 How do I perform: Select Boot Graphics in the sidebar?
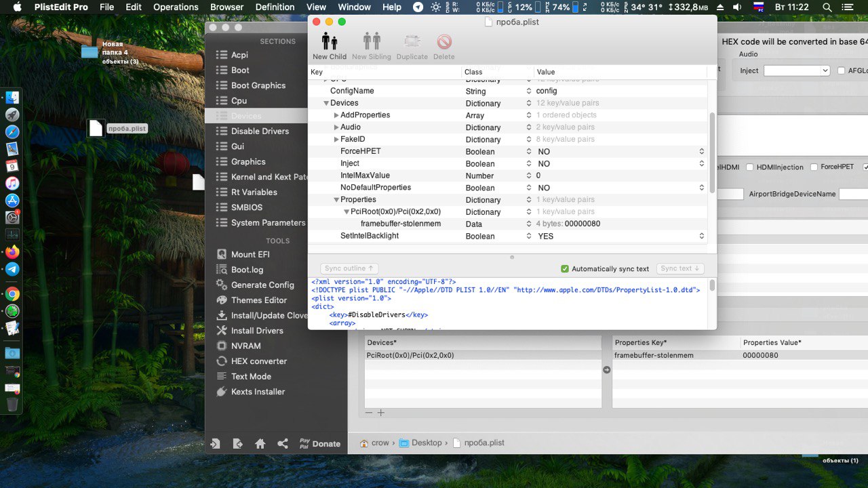(258, 85)
